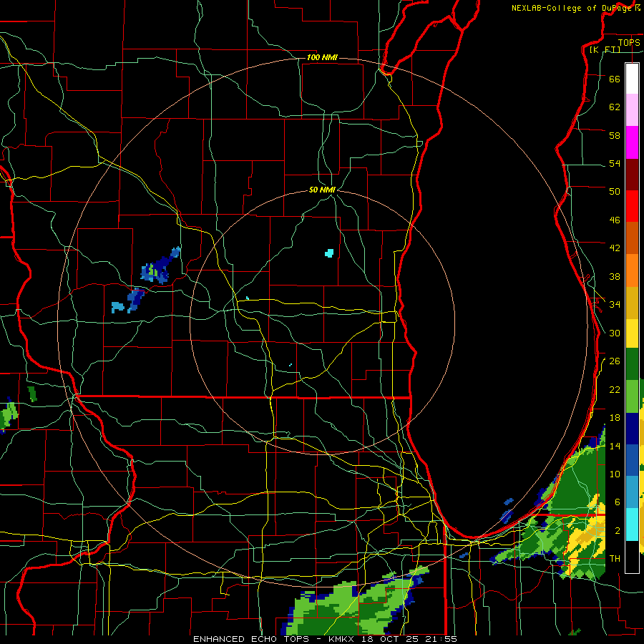This screenshot has width=644, height=644.
Task: Click the 46 legend value
Action: click(x=615, y=220)
